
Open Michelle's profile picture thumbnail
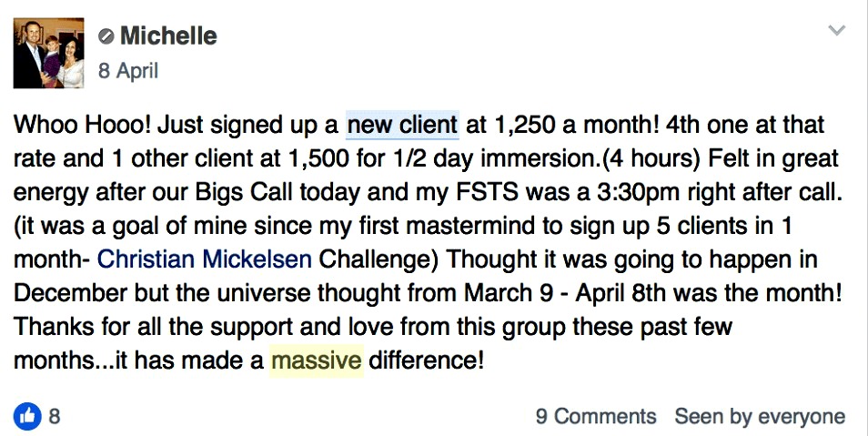pyautogui.click(x=49, y=53)
